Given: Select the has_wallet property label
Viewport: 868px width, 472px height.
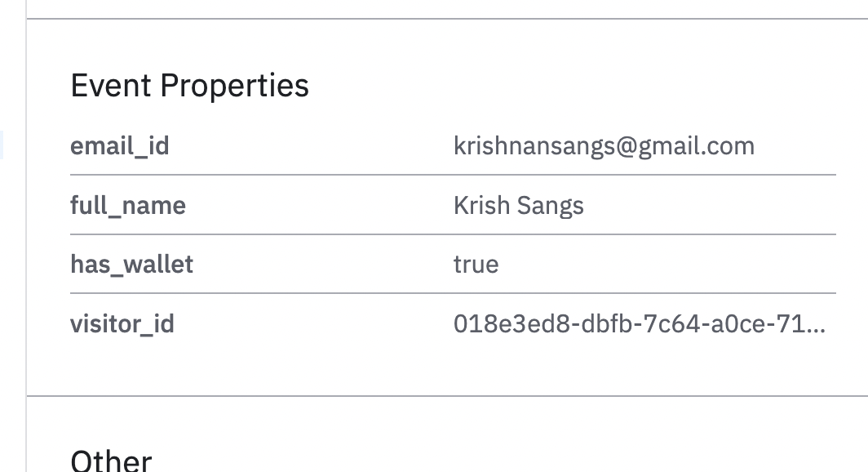Looking at the screenshot, I should [x=131, y=265].
